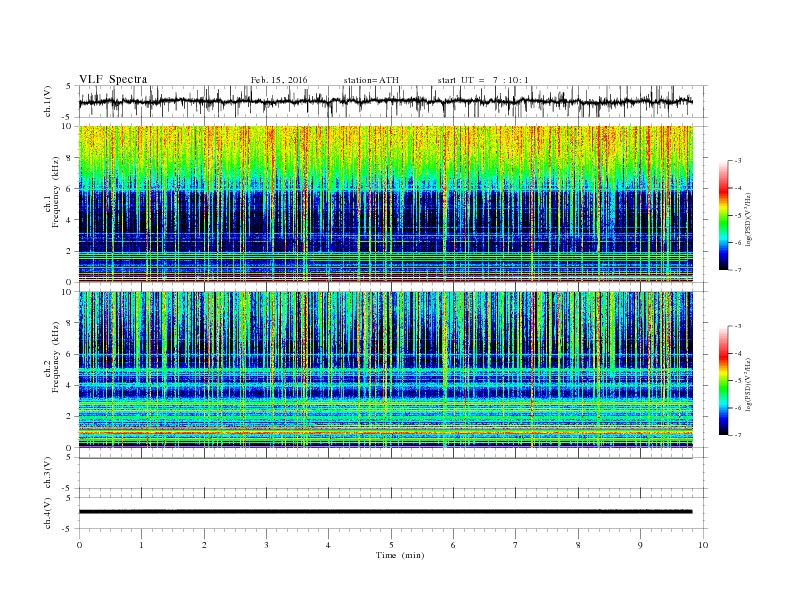Click the "3" minute tick label

pos(266,545)
